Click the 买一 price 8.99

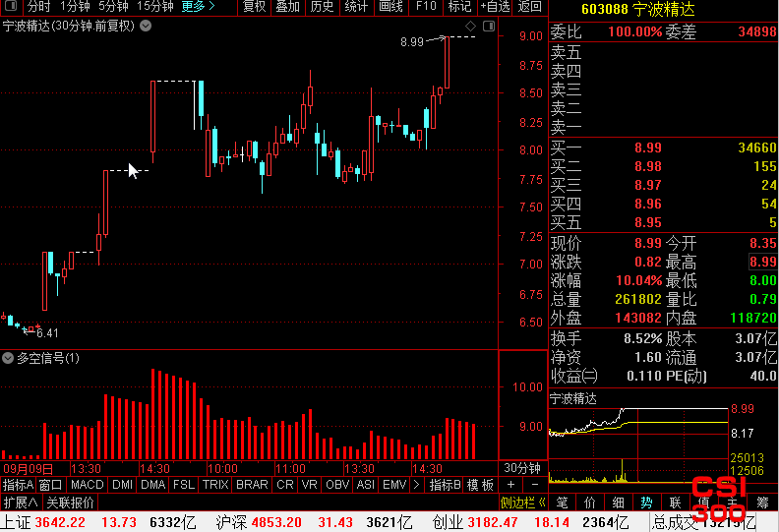[x=648, y=148]
